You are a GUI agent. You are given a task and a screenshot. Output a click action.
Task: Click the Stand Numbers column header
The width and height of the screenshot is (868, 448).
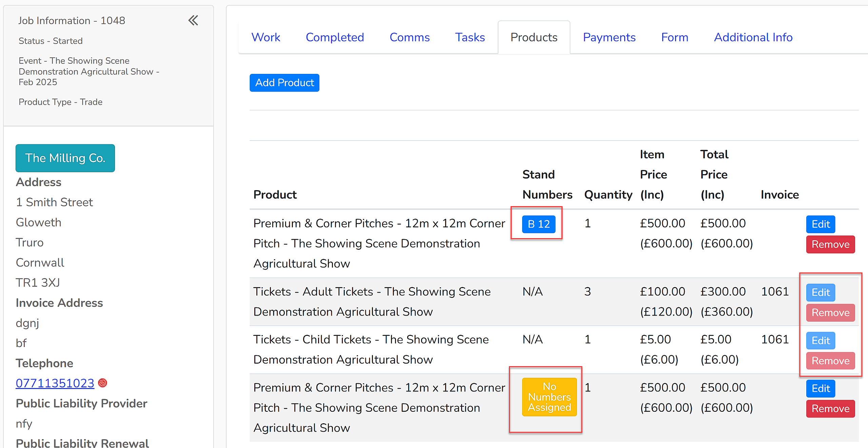tap(547, 185)
